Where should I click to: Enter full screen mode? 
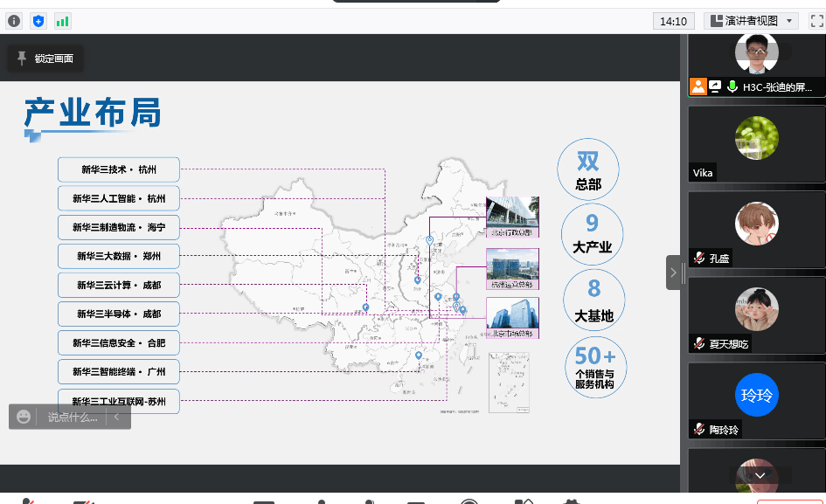point(816,21)
